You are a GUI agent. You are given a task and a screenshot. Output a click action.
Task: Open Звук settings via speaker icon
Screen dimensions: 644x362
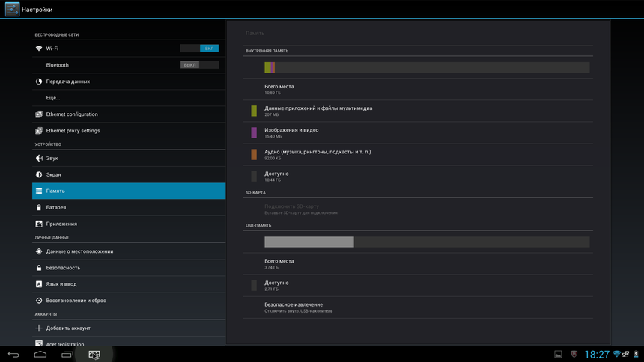pyautogui.click(x=39, y=159)
